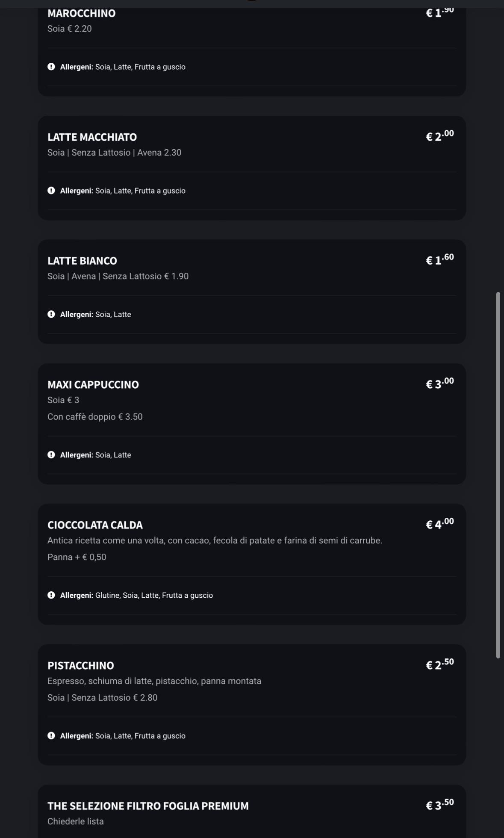This screenshot has height=838, width=504.
Task: Click the € 2.00 price of Latte Macchiato
Action: (x=439, y=136)
